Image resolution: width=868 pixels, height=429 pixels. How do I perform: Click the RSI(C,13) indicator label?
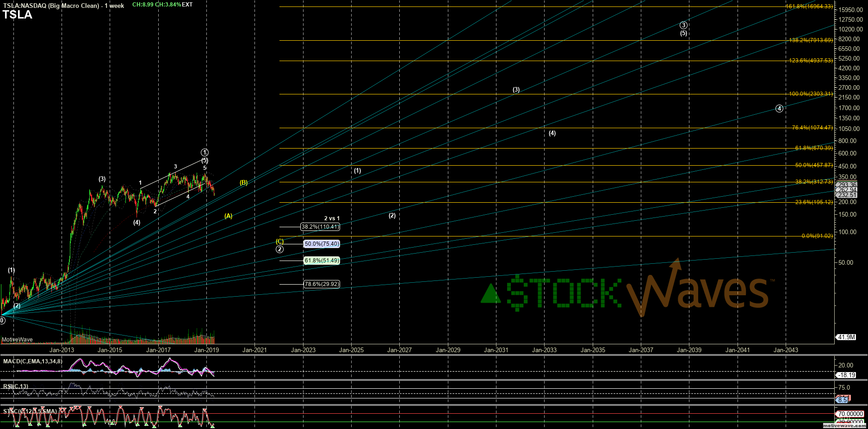(x=16, y=386)
